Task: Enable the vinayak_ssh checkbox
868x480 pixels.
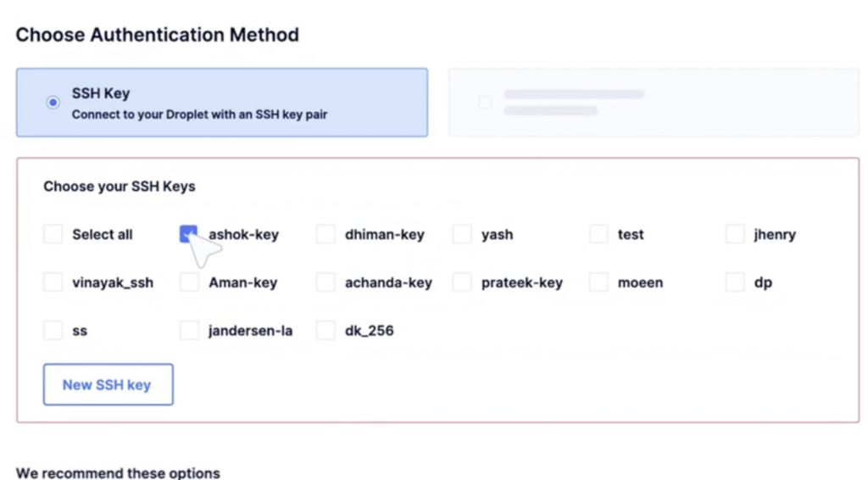Action: [53, 282]
